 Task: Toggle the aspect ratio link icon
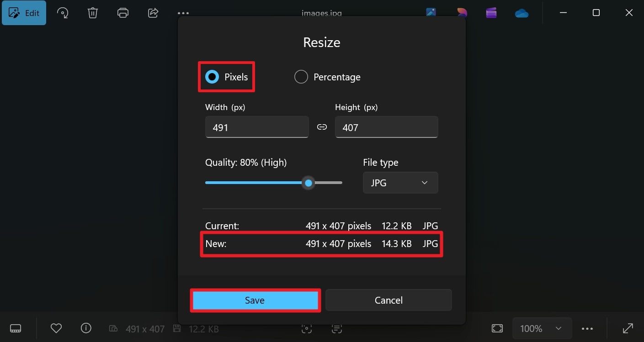tap(322, 127)
